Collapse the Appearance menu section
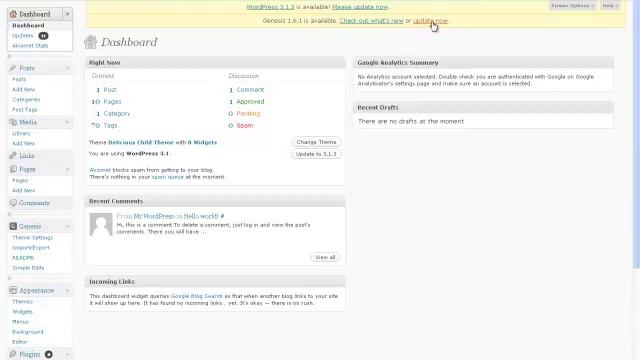 pyautogui.click(x=67, y=290)
